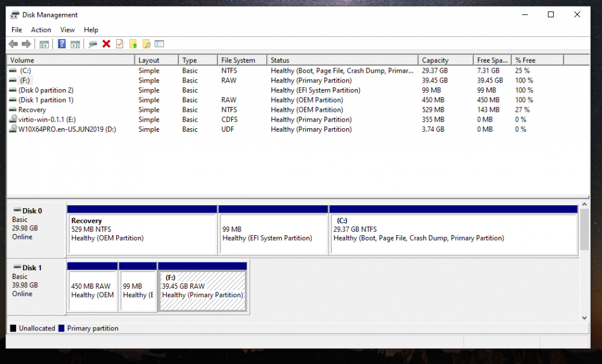This screenshot has width=602, height=364.
Task: Click the disc icon beside virtio-win-0.1.1 (E:)
Action: pyautogui.click(x=13, y=119)
